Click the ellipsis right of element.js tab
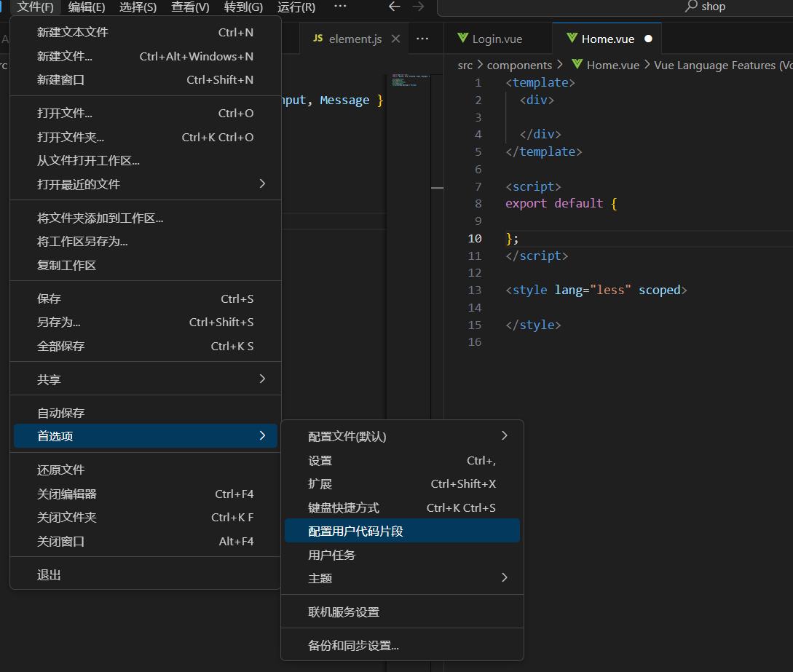The image size is (793, 672). pyautogui.click(x=422, y=39)
